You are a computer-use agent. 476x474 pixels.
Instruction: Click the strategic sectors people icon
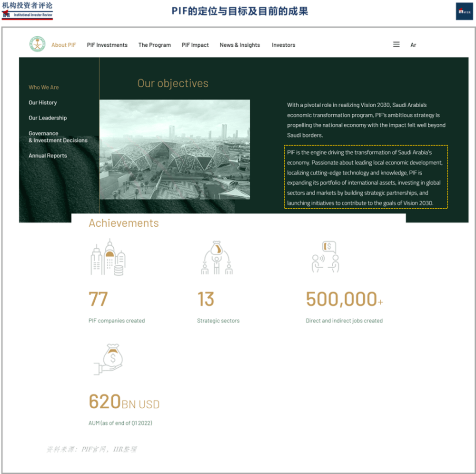217,258
